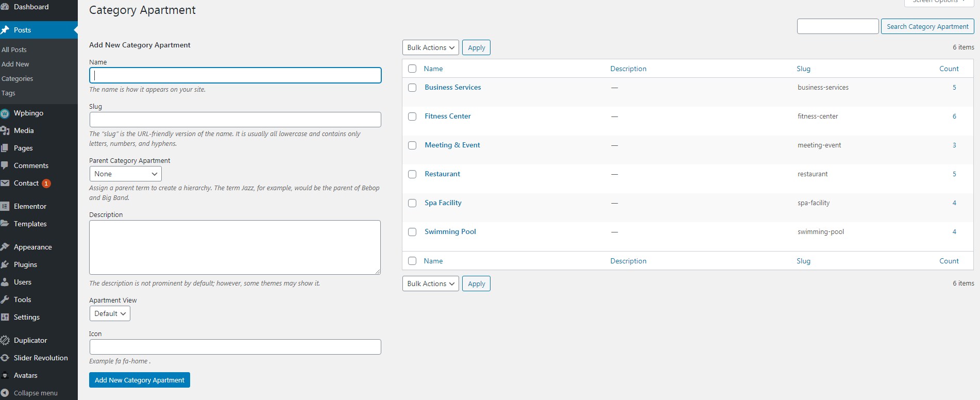
Task: Sort by Slug column header
Action: click(x=803, y=69)
